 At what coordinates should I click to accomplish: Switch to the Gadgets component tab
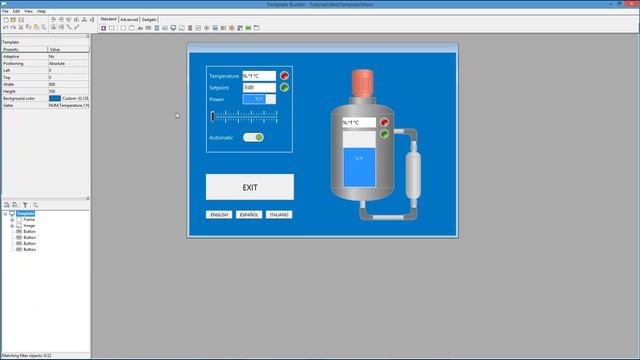tap(149, 20)
